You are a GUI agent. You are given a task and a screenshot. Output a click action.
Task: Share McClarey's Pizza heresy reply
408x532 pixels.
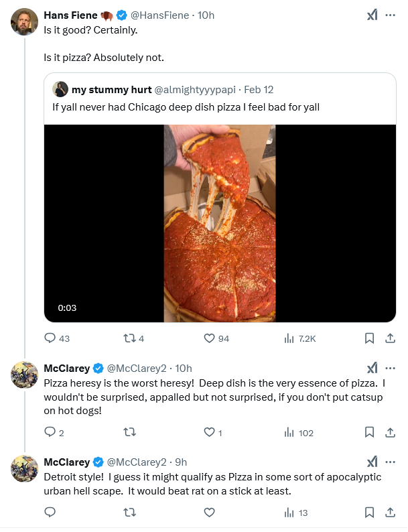[x=390, y=432]
